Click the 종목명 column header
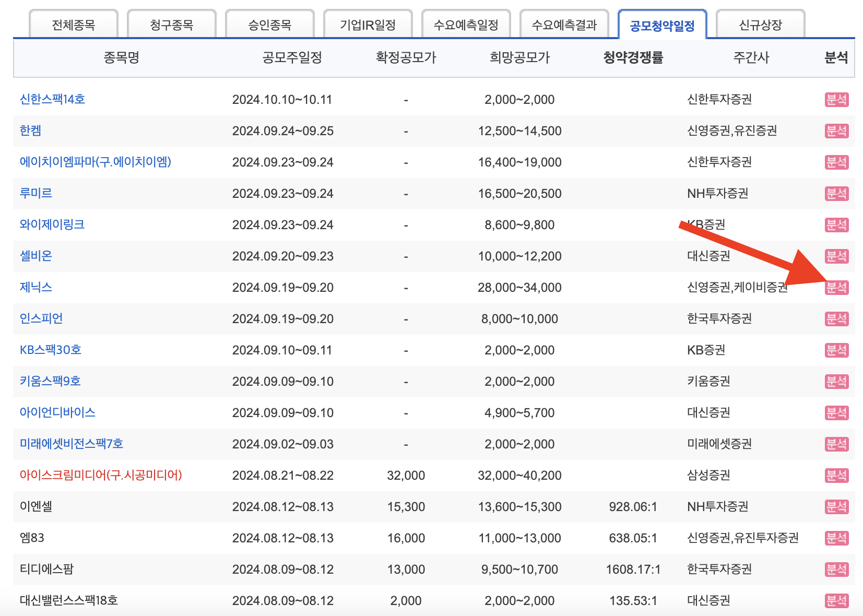Screen dimensions: 863x616 [122, 57]
